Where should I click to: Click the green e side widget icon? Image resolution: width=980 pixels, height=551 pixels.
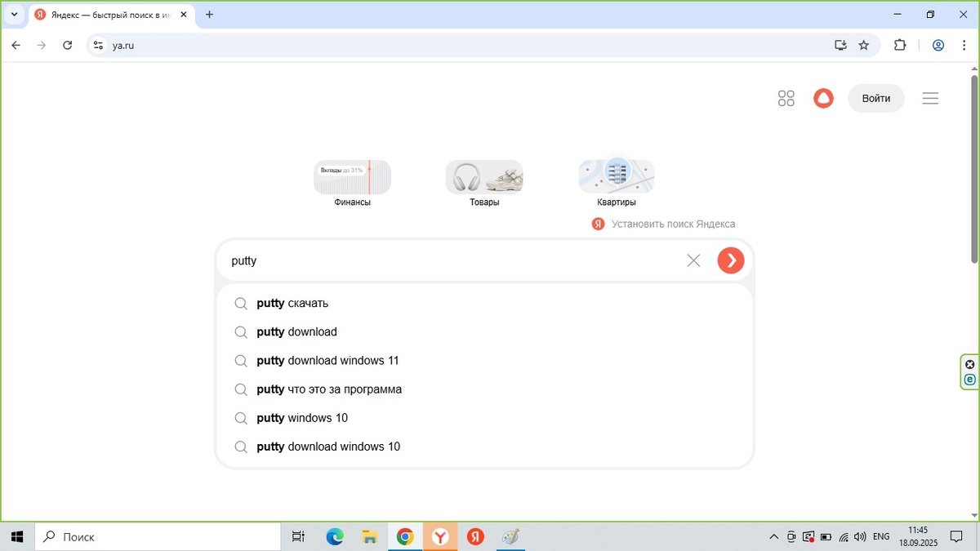969,380
